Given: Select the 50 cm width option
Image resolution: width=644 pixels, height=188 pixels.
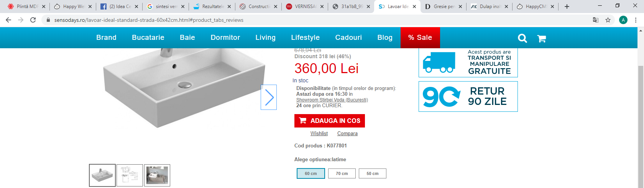Looking at the screenshot, I should [x=373, y=173].
